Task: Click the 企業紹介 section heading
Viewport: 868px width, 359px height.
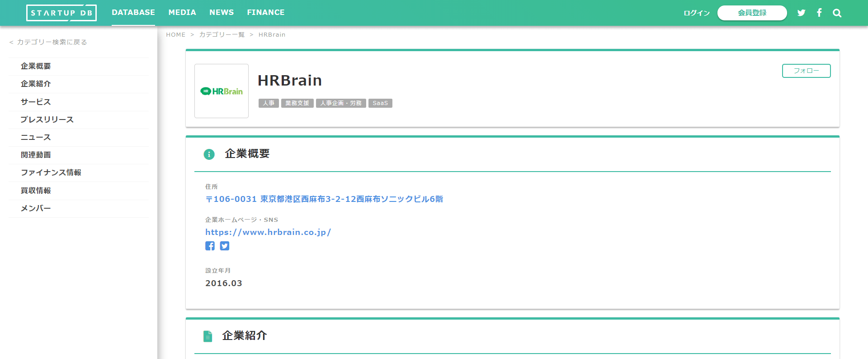Action: [x=245, y=336]
